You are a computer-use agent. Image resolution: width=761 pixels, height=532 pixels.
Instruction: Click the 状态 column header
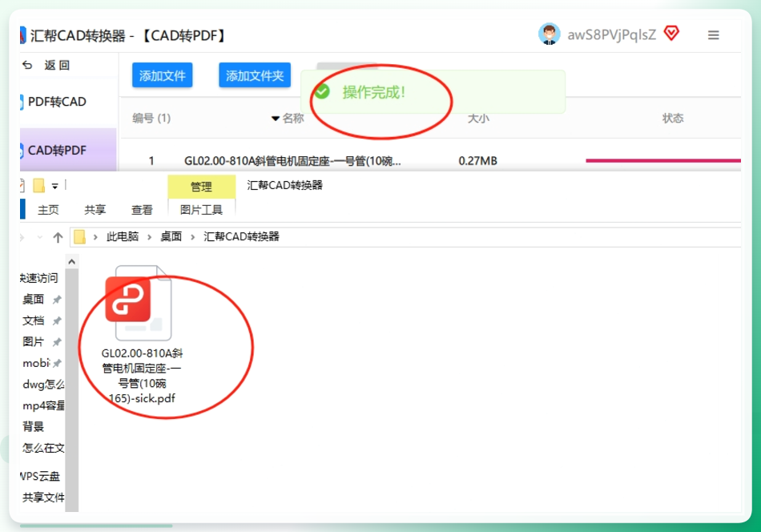(x=673, y=118)
